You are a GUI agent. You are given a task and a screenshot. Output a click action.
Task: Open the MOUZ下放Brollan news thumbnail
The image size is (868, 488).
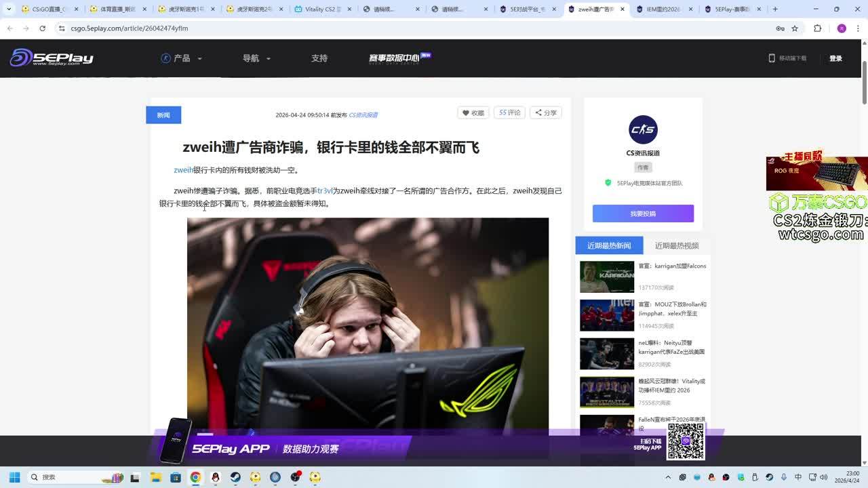click(x=607, y=315)
